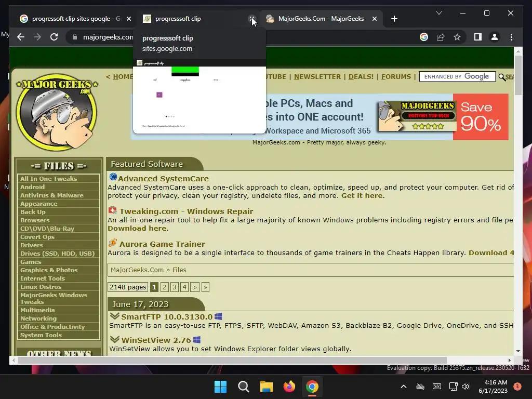532x399 pixels.
Task: Click the share page icon
Action: 441,37
